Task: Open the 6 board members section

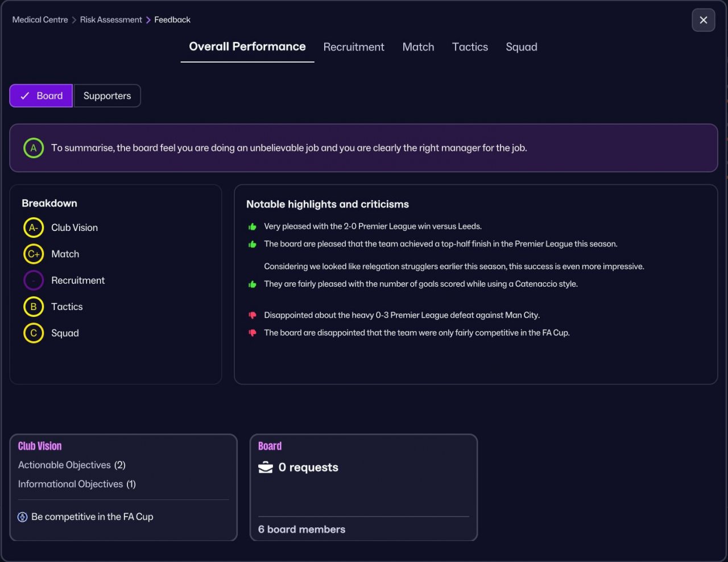Action: pyautogui.click(x=302, y=530)
